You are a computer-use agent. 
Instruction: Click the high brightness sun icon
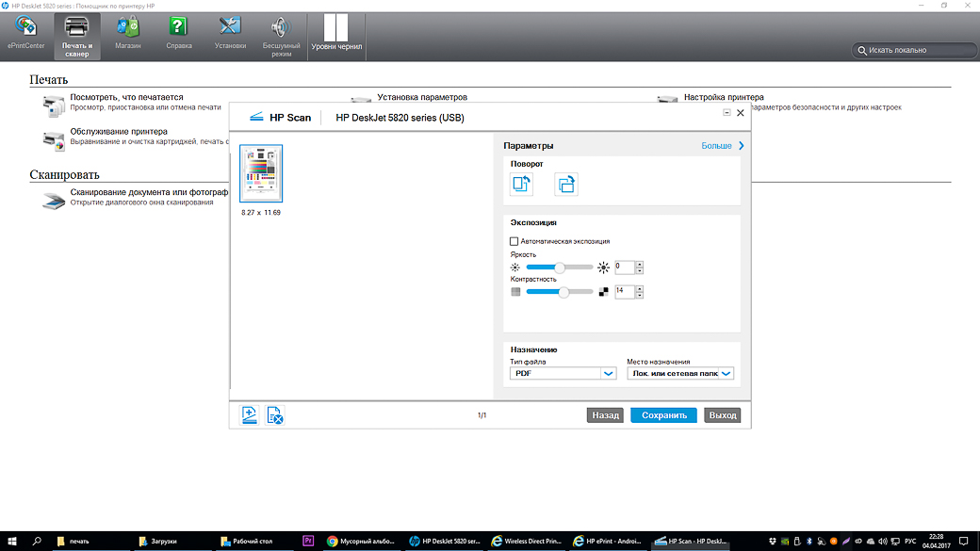(x=603, y=267)
